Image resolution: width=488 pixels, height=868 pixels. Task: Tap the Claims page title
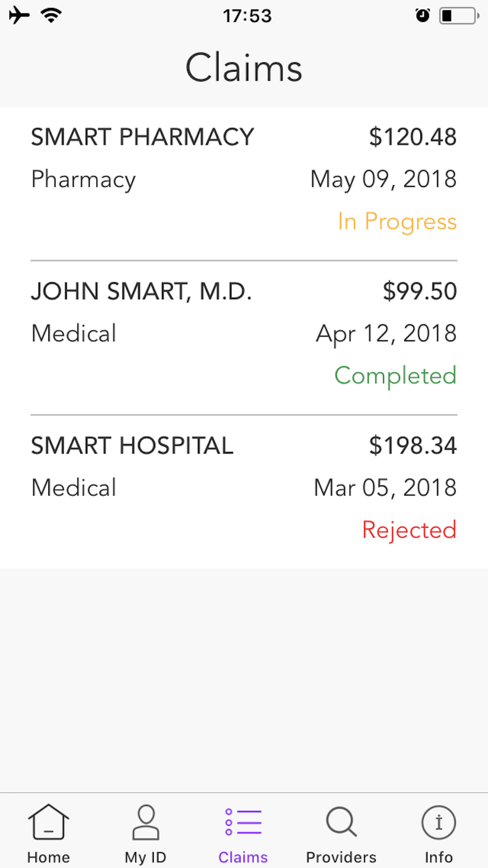pyautogui.click(x=244, y=68)
